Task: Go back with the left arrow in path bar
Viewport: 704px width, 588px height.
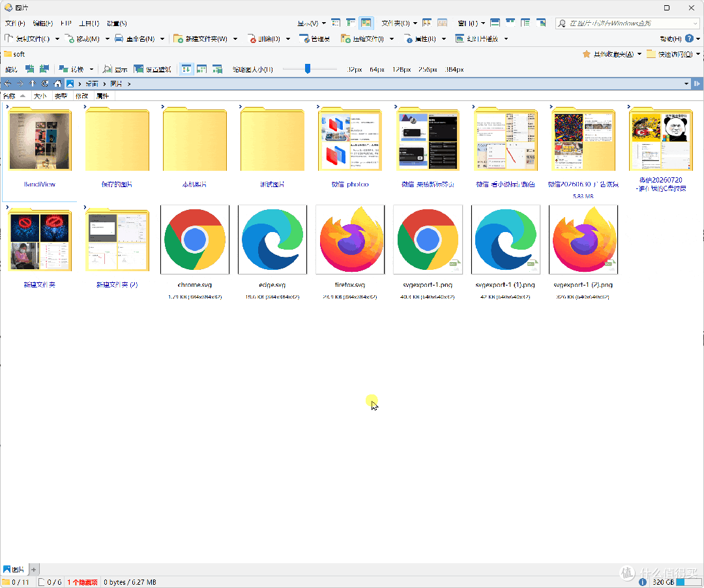Action: point(8,83)
